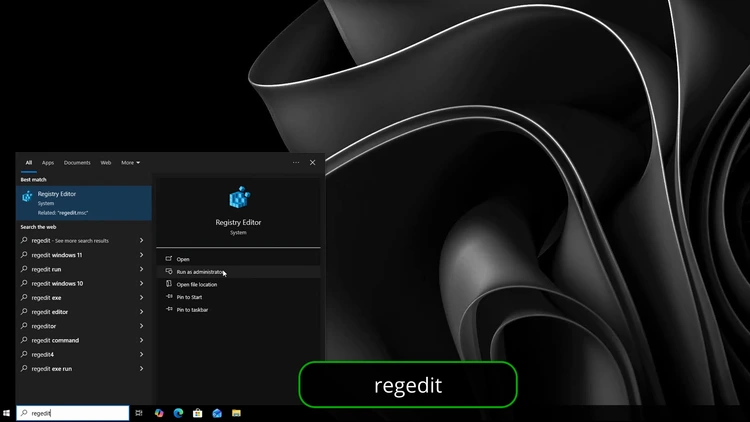Close the search panel
The image size is (750, 422).
point(312,163)
